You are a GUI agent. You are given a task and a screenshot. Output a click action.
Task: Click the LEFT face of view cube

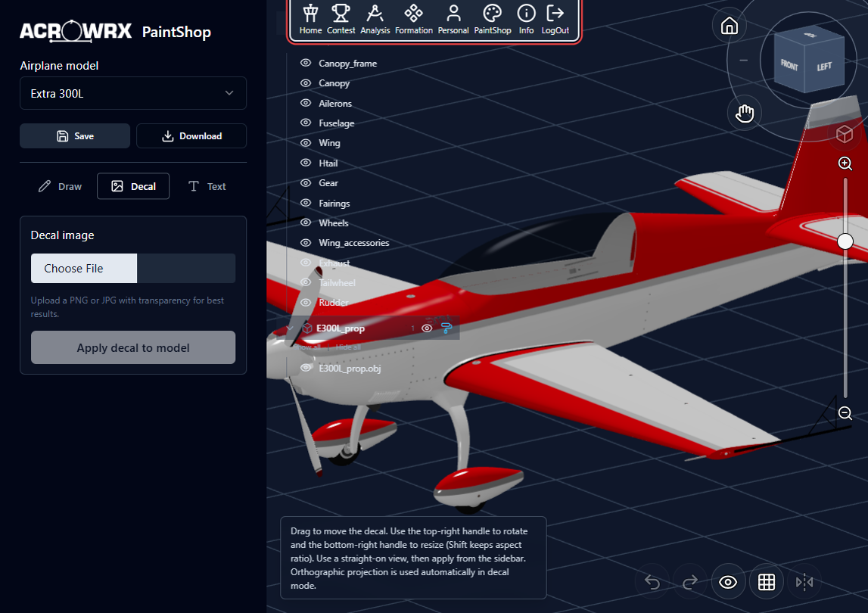(x=824, y=67)
